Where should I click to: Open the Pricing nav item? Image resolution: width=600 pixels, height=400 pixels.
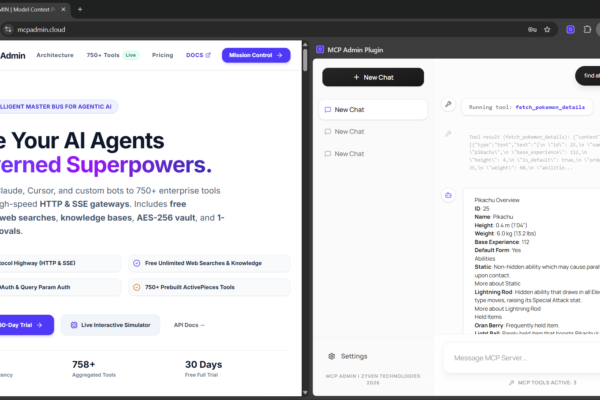163,55
